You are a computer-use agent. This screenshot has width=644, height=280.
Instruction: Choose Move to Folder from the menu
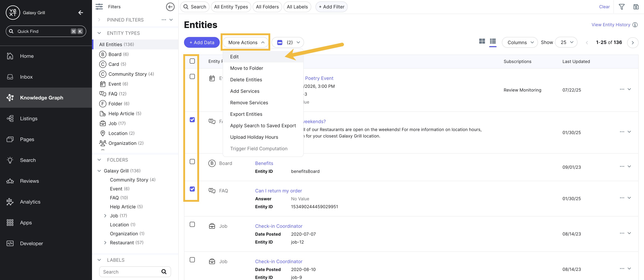click(247, 68)
